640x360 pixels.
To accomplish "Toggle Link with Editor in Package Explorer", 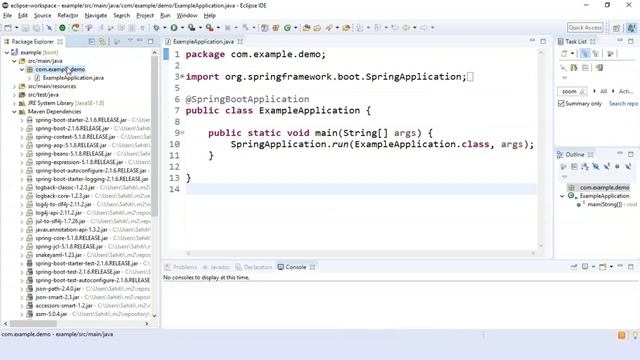I will pos(102,42).
